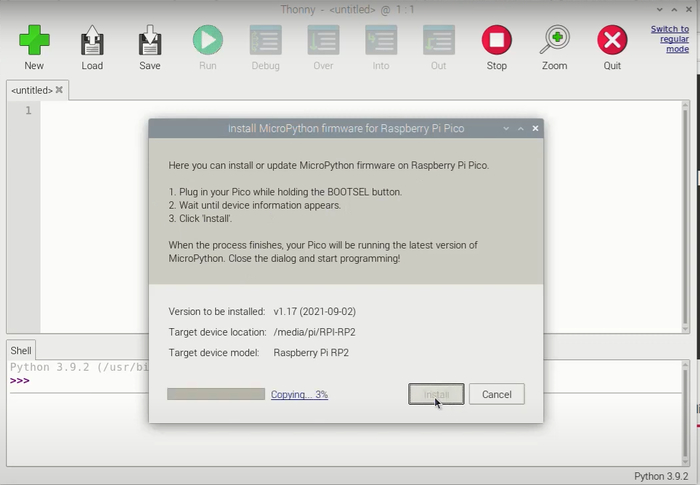Step Out in the toolbar
The image size is (700, 485).
(439, 47)
